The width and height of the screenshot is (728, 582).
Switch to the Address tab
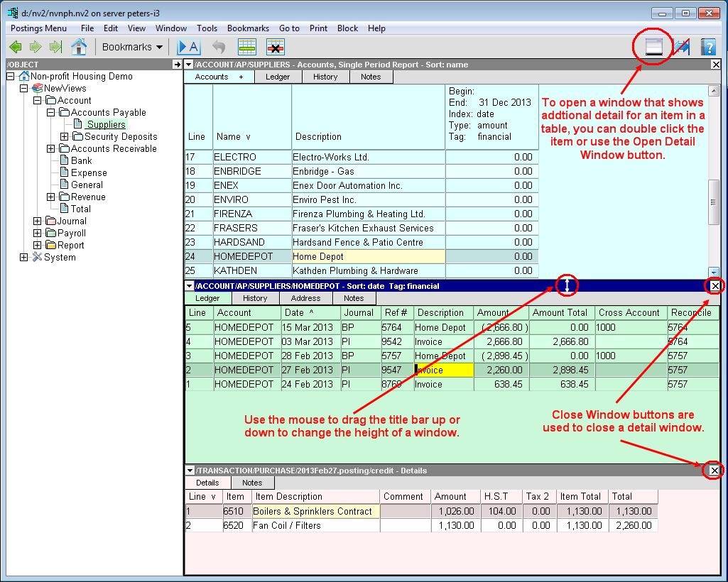305,299
